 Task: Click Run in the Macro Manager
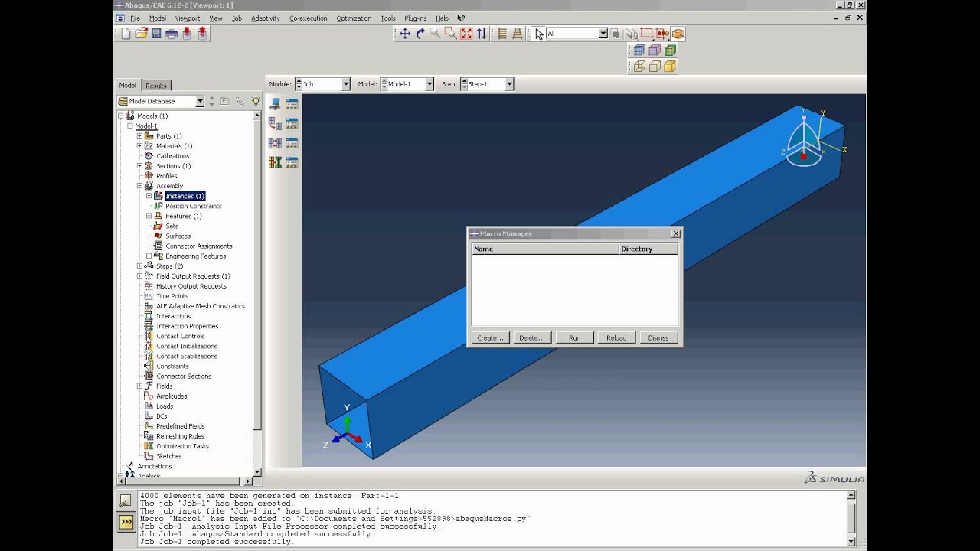click(x=574, y=337)
